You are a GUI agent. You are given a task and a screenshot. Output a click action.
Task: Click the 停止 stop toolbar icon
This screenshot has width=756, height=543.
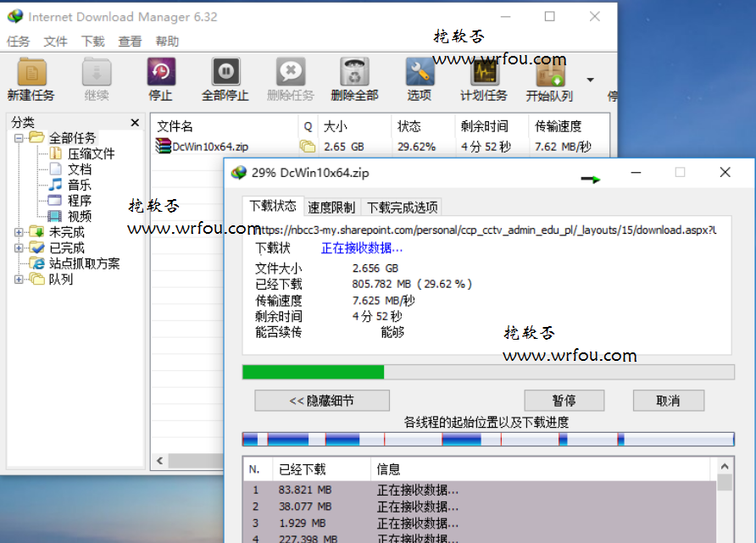(161, 72)
